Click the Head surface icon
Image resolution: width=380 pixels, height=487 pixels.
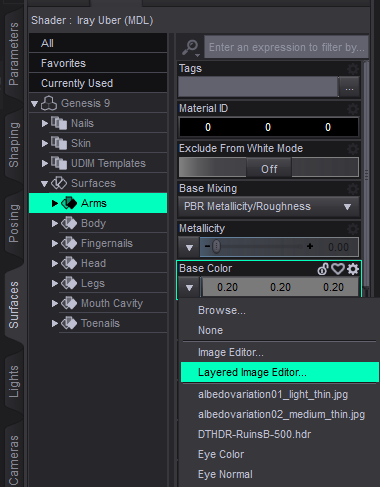69,263
